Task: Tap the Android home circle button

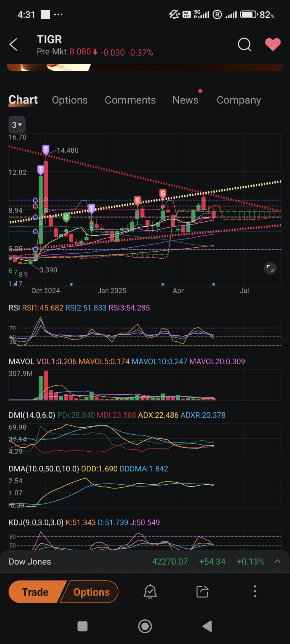Action: tap(145, 626)
